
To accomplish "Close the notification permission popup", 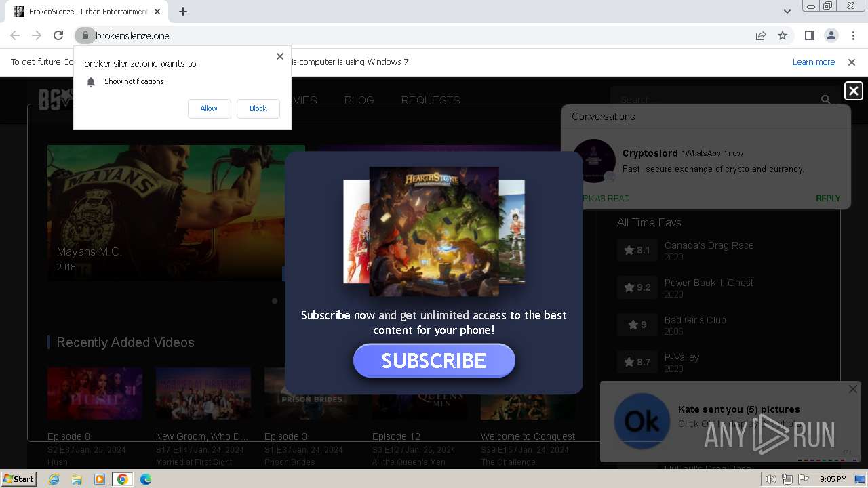I will (280, 56).
